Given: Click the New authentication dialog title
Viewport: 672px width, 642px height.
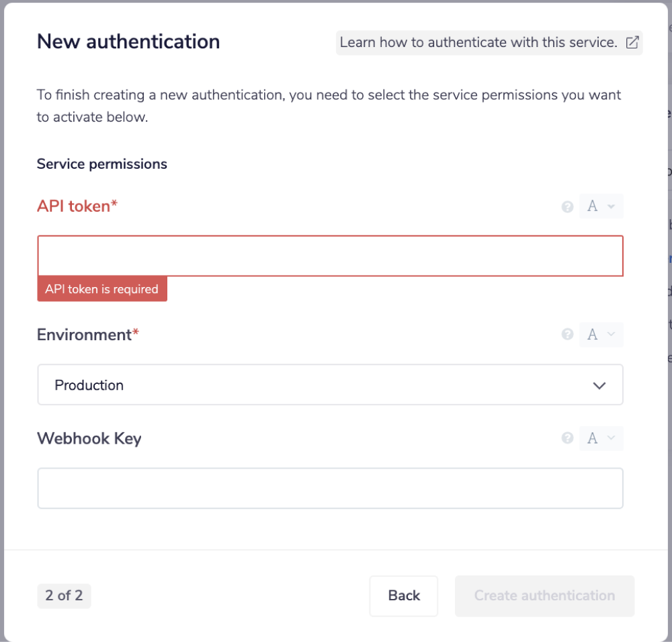Looking at the screenshot, I should click(x=128, y=42).
